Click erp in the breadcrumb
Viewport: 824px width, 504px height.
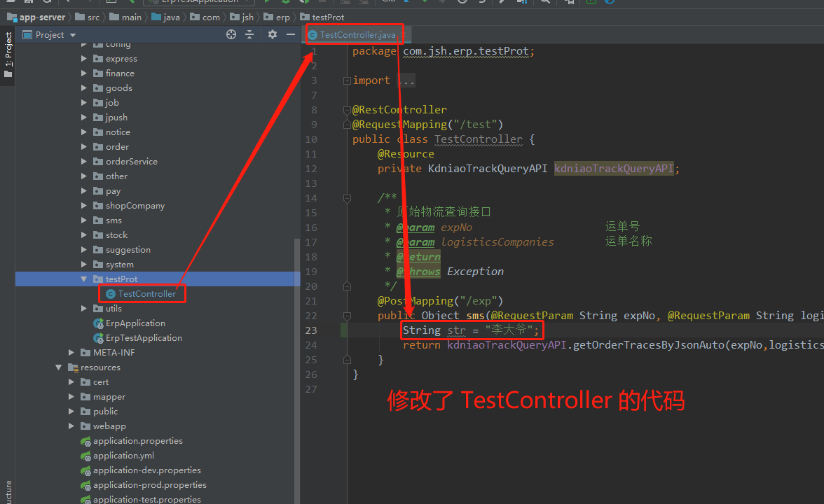(x=283, y=17)
